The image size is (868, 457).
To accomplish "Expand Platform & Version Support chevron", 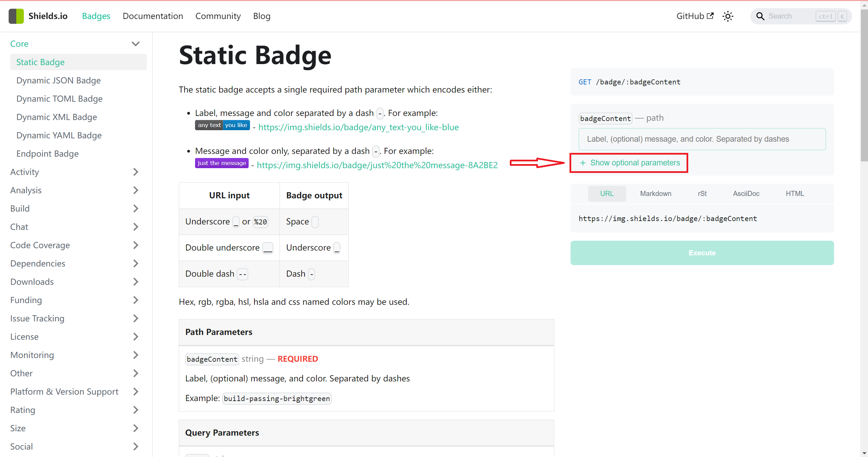I will 135,392.
